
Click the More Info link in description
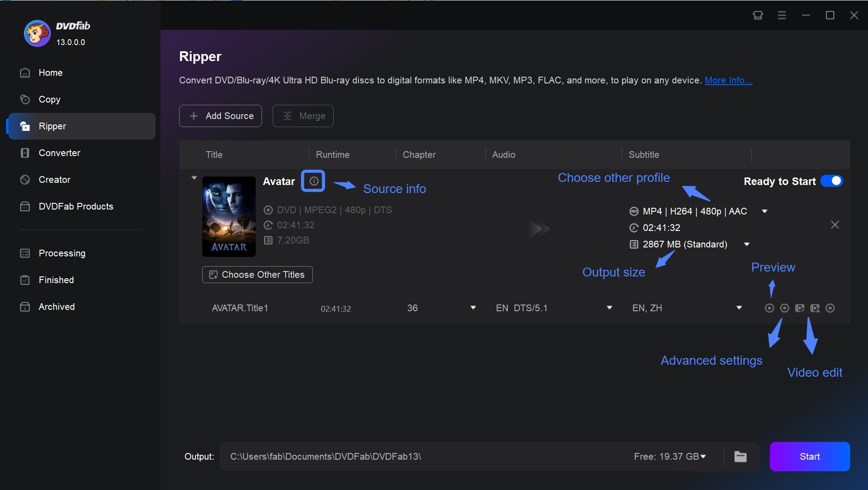727,79
